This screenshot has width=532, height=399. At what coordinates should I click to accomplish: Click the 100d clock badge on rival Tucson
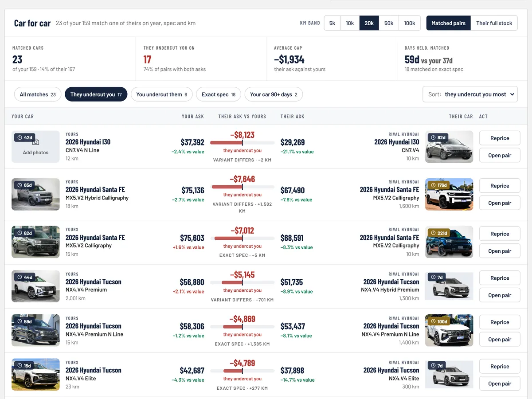(438, 321)
